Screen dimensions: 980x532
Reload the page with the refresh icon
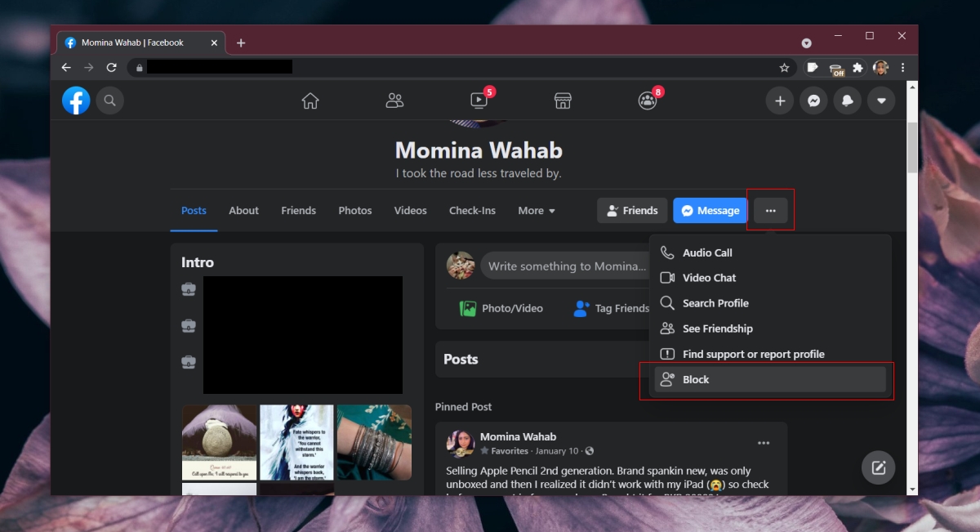tap(112, 68)
